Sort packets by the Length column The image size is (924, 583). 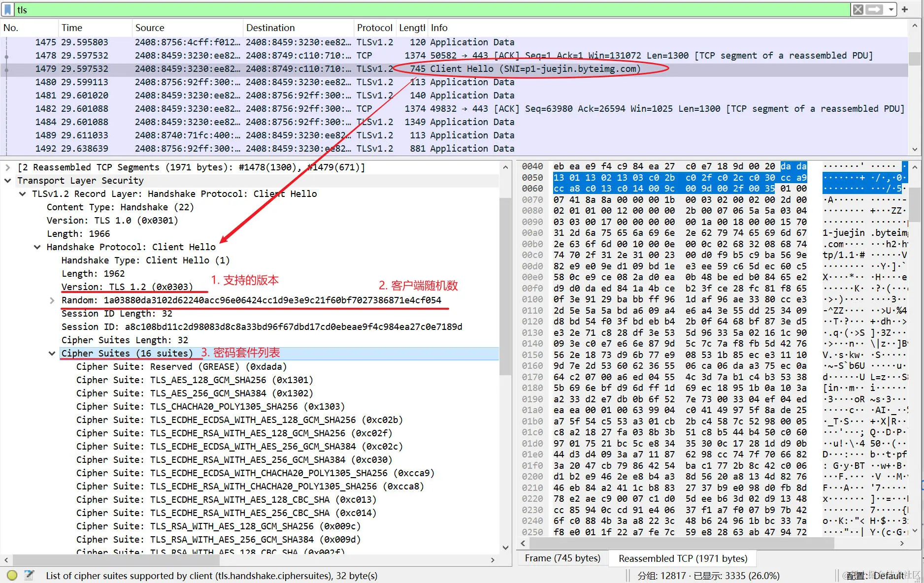(x=412, y=28)
